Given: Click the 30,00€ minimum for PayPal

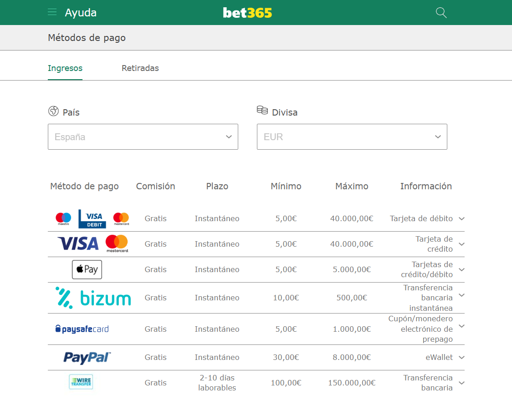Looking at the screenshot, I should pos(286,357).
